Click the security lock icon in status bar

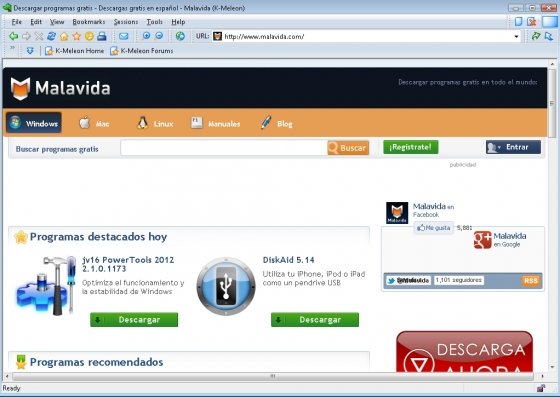pyautogui.click(x=541, y=388)
